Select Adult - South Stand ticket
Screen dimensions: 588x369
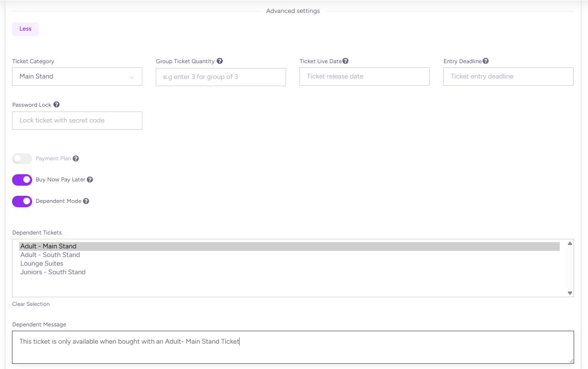pos(50,255)
